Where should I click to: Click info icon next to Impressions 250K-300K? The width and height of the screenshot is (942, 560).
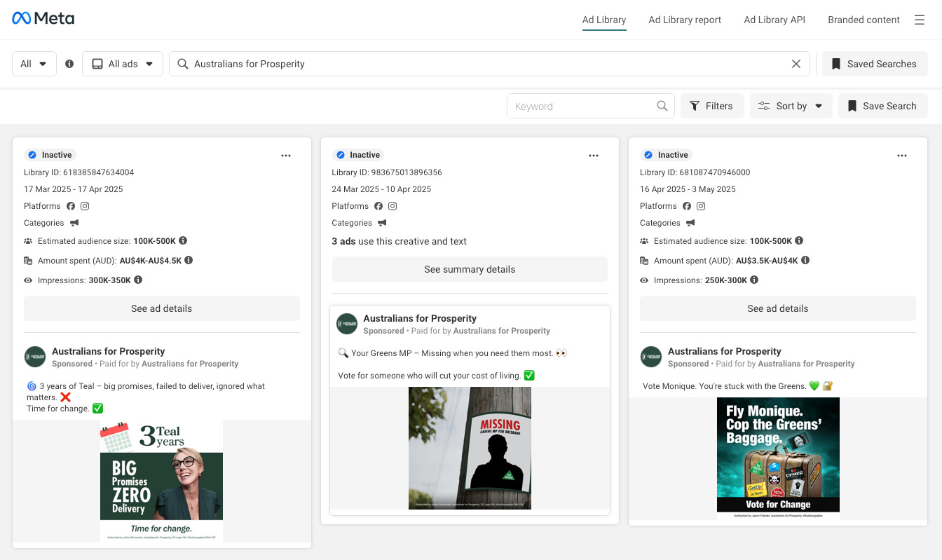coord(754,280)
